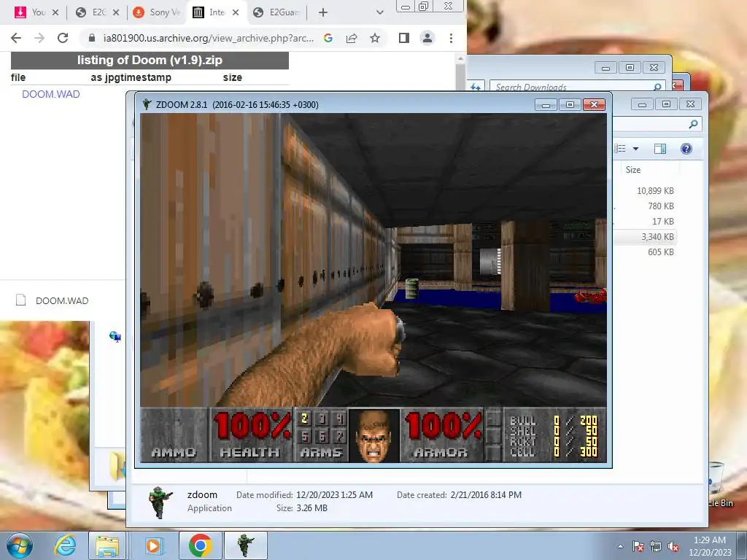Open network tray icon
Screen dimensions: 747x560
[x=656, y=546]
